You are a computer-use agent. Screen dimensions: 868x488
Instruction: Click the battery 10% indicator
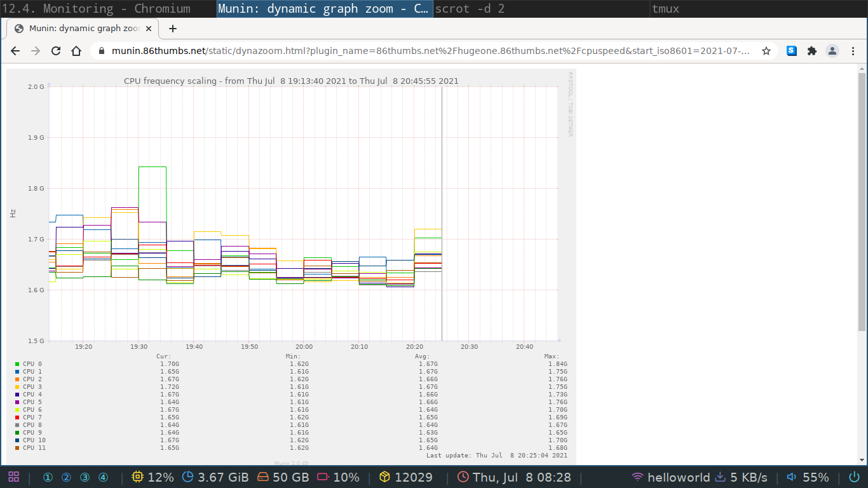point(338,477)
